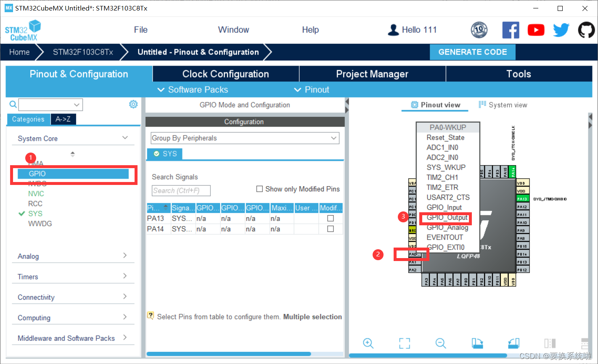Click the hint lightbulb question icon
The height and width of the screenshot is (364, 598).
pyautogui.click(x=151, y=316)
